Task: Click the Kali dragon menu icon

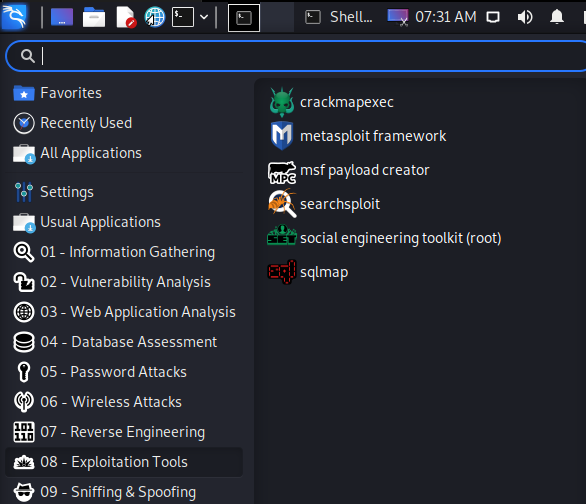Action: (14, 17)
